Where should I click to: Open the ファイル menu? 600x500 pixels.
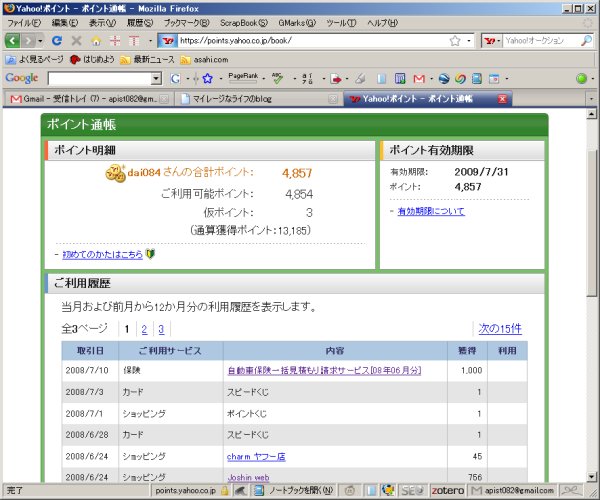tap(24, 23)
